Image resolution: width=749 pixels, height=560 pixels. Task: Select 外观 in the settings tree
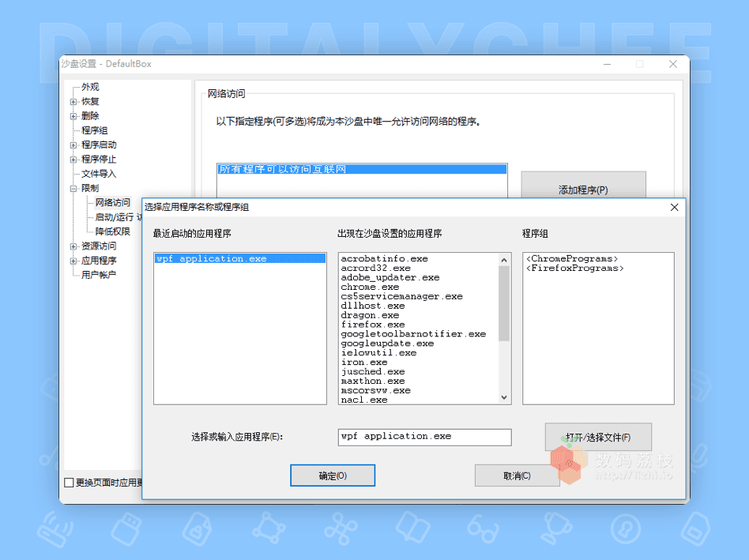90,87
